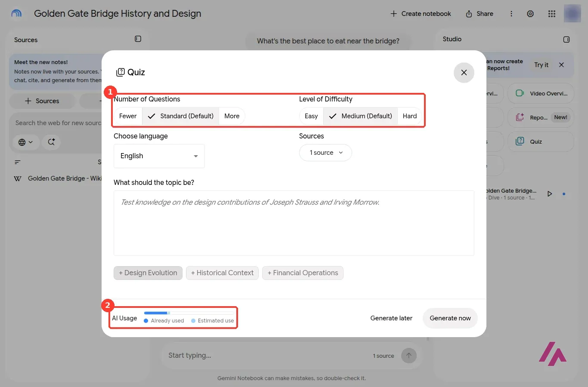The image size is (588, 387).
Task: Set difficulty level to Easy
Action: click(x=311, y=116)
